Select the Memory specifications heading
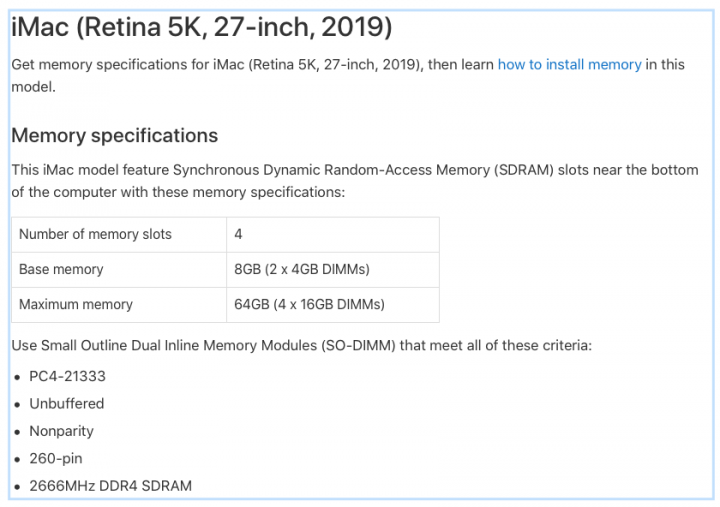This screenshot has width=720, height=507. (x=114, y=135)
